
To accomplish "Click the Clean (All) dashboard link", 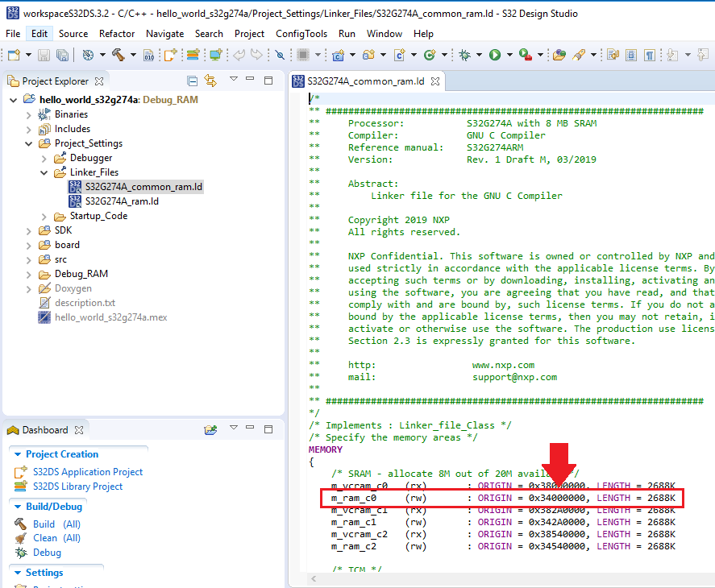I will coord(56,538).
